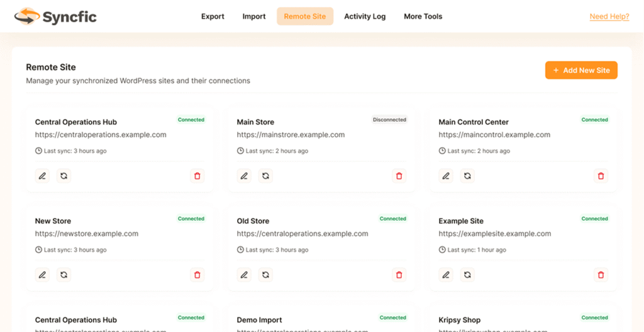Open the Need Help? link

609,16
